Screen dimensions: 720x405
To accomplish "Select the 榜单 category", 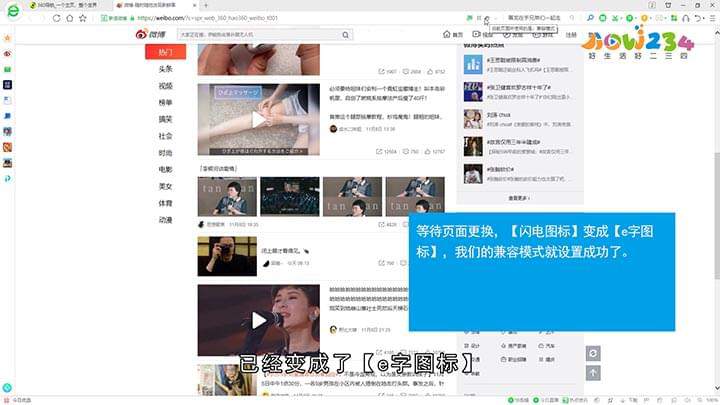I will [x=165, y=102].
